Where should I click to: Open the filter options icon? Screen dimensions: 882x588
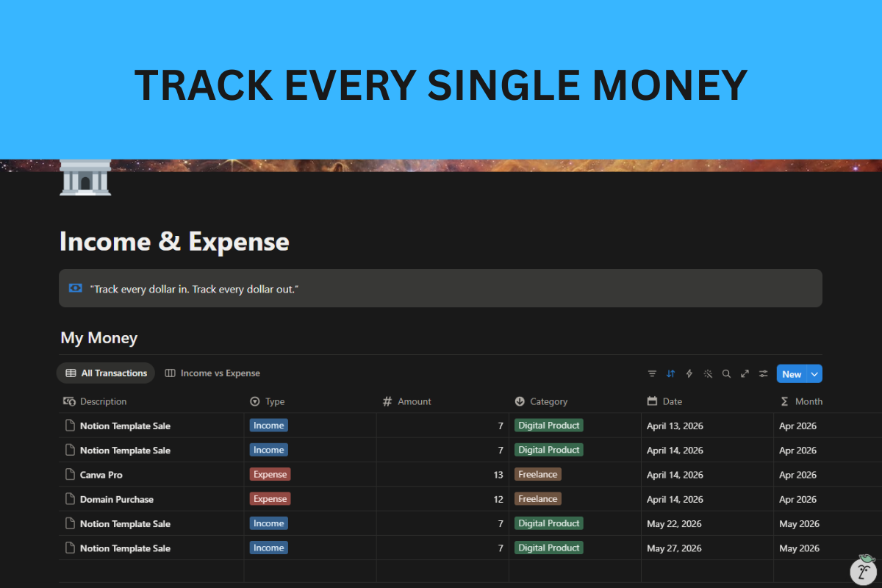(x=652, y=373)
